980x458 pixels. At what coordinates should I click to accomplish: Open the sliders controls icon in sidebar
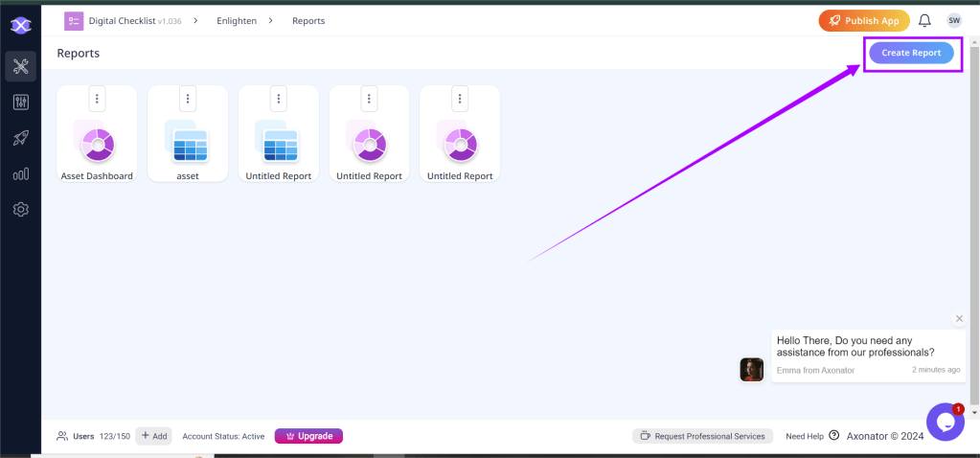20,103
